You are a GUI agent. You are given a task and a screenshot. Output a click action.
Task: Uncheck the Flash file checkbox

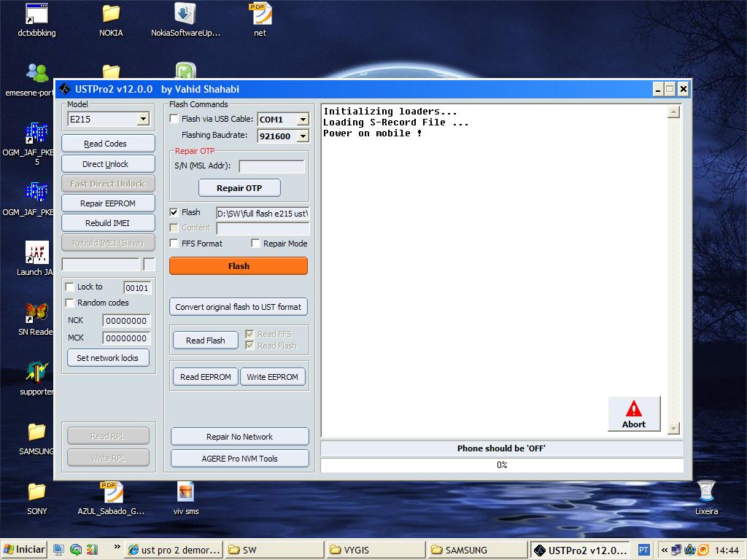pos(174,212)
